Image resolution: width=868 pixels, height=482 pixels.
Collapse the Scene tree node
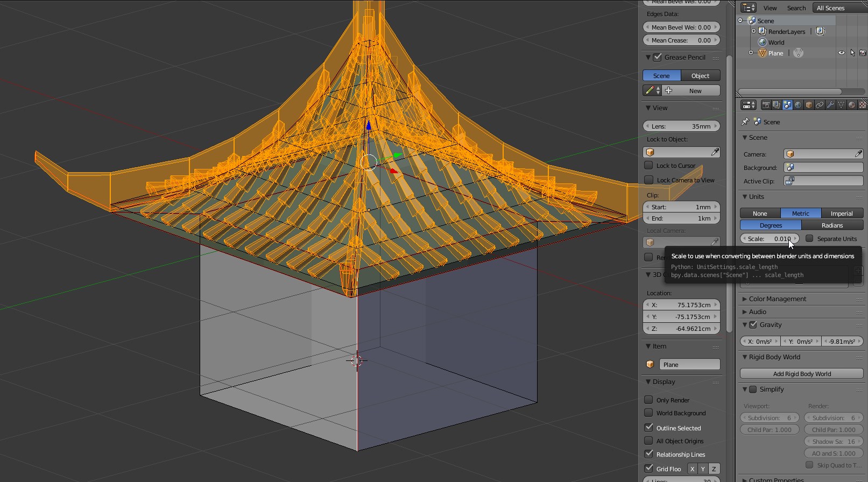pyautogui.click(x=740, y=20)
